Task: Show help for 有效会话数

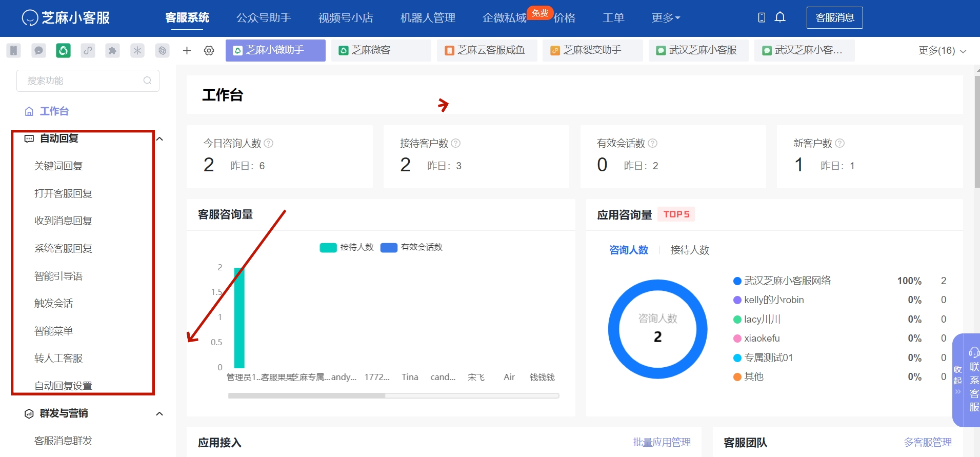Action: tap(652, 143)
